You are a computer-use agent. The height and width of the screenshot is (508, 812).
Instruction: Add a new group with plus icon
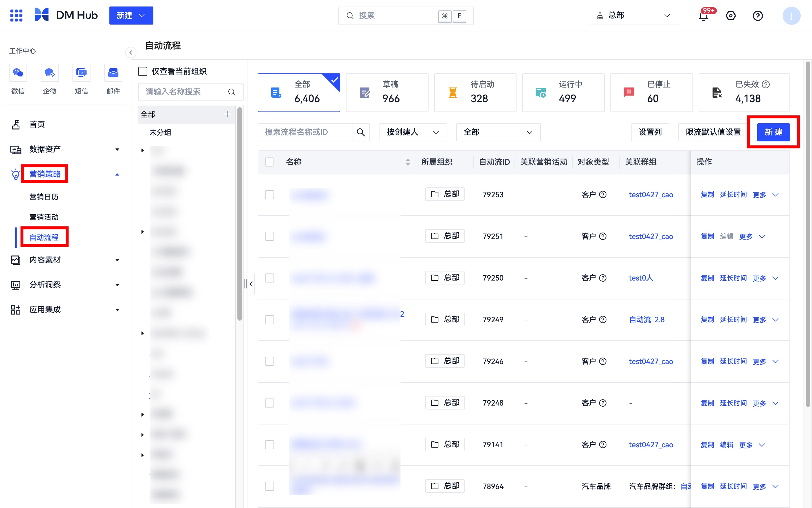click(x=228, y=114)
